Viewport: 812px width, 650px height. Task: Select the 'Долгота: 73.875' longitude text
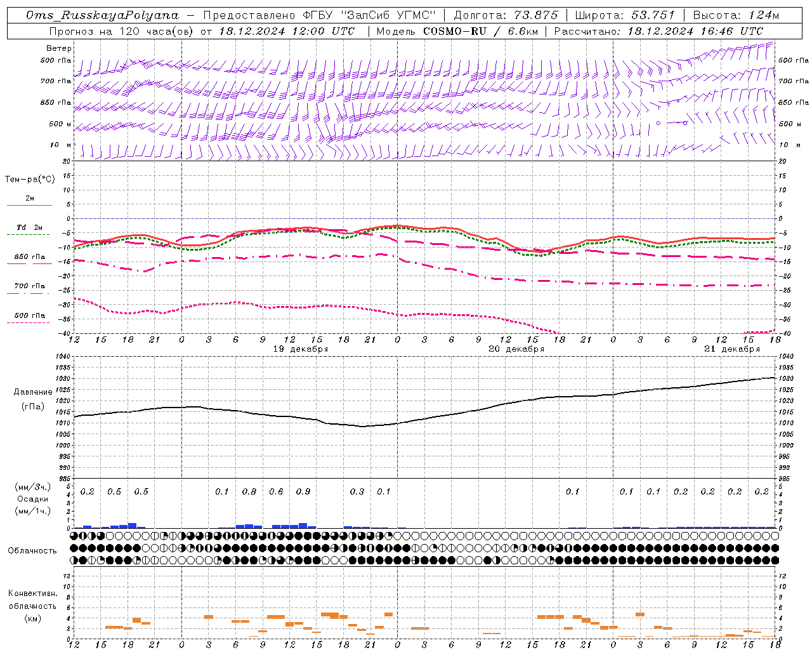pyautogui.click(x=506, y=15)
